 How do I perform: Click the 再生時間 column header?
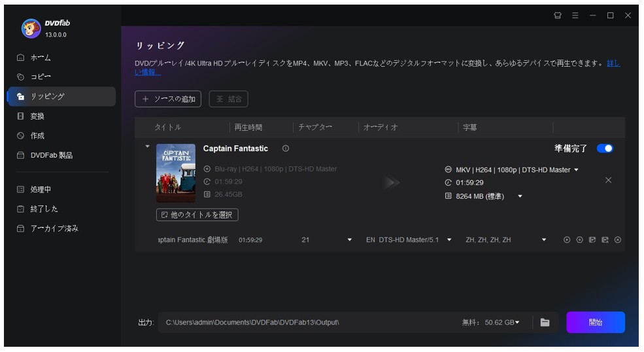click(x=248, y=128)
